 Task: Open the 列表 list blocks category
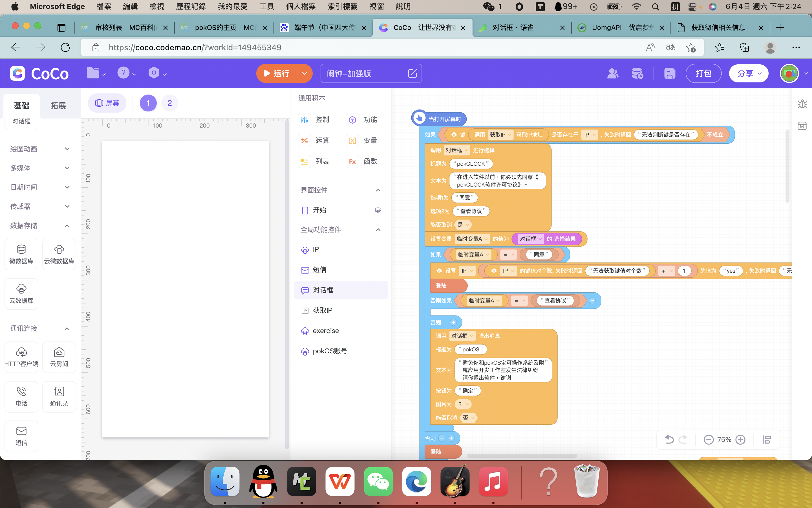pos(314,161)
